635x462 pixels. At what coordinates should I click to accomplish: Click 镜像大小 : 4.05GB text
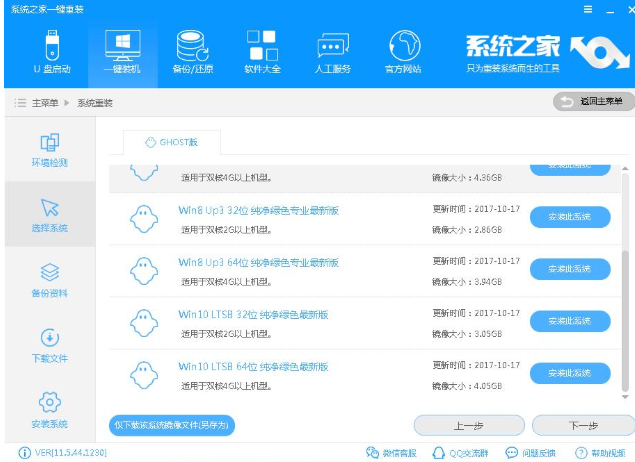point(467,386)
